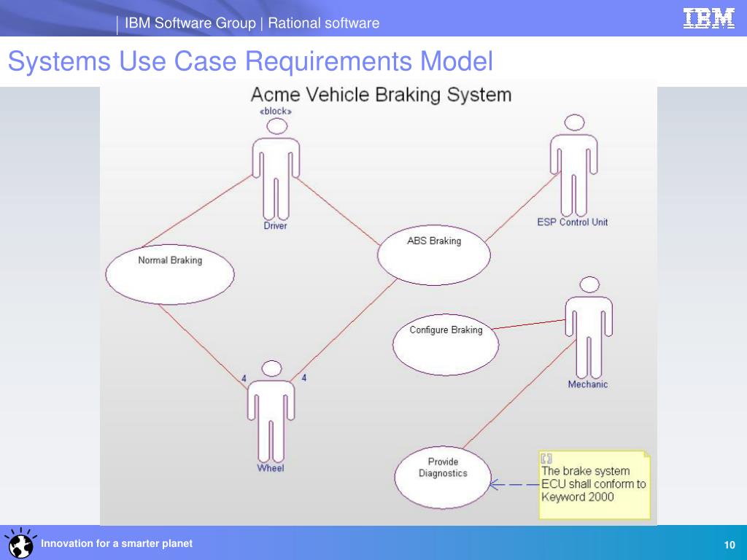The height and width of the screenshot is (560, 747).
Task: Click the 'IBM Software Group | Rational software' header text
Action: pos(252,23)
